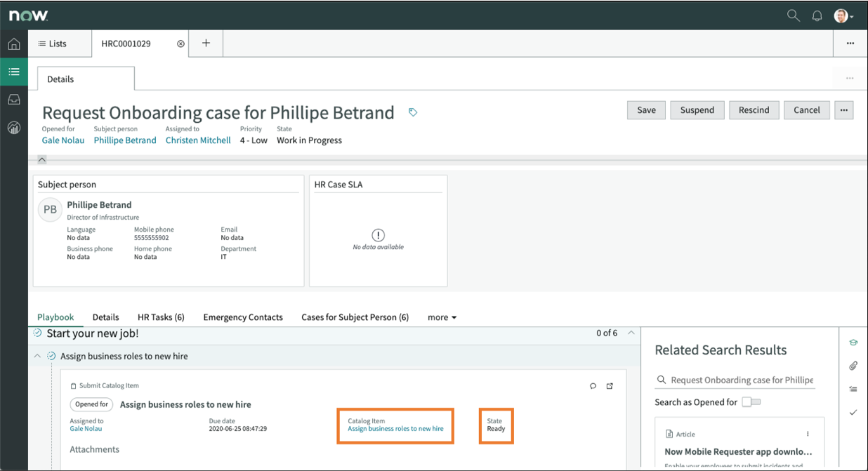
Task: Switch to the Playbook tab
Action: tap(55, 317)
